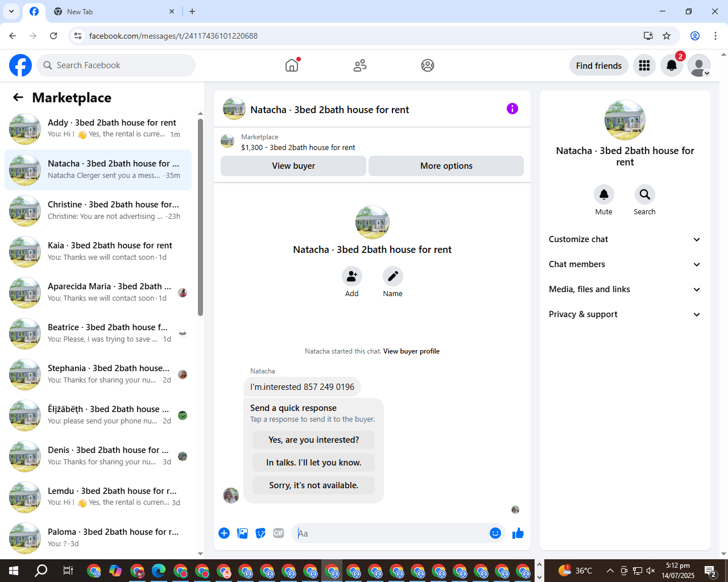Viewport: 728px width, 582px height.
Task: Open Windows Start menu
Action: tap(14, 571)
